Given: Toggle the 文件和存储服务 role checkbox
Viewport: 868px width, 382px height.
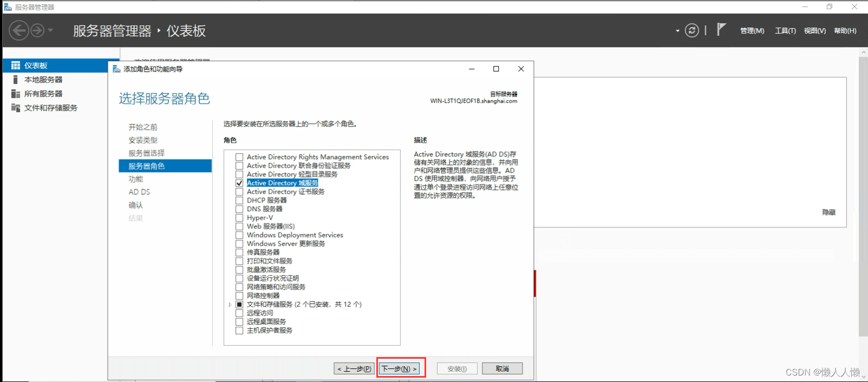Looking at the screenshot, I should pyautogui.click(x=239, y=304).
